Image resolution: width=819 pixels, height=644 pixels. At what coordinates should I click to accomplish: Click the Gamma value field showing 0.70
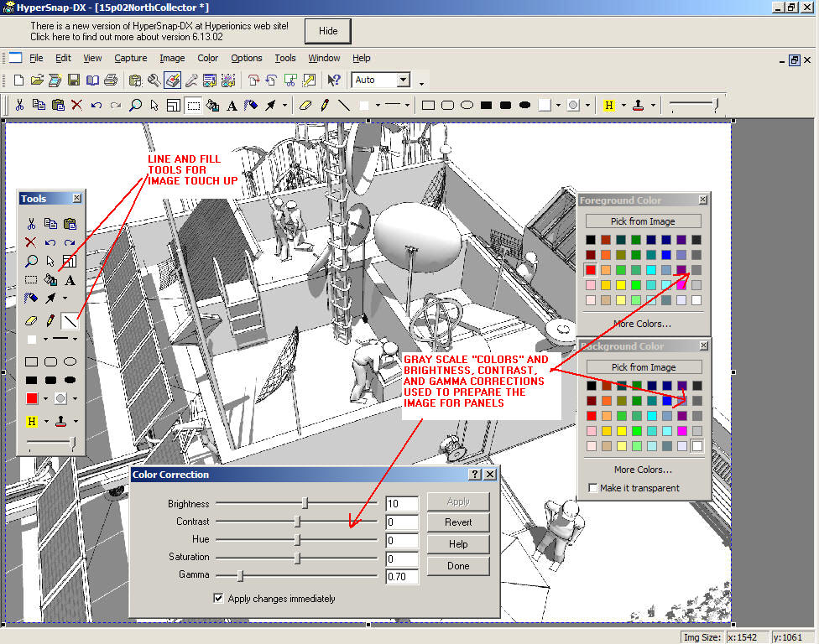pos(402,577)
